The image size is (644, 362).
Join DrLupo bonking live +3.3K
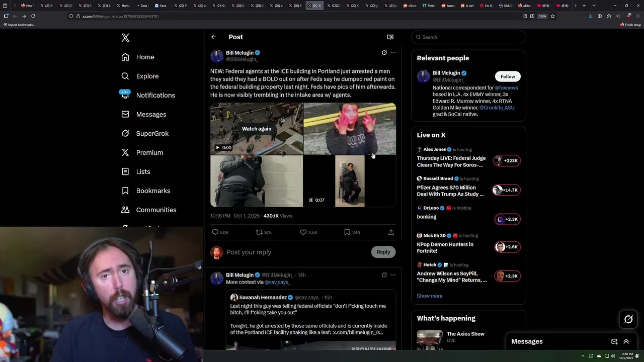point(507,219)
